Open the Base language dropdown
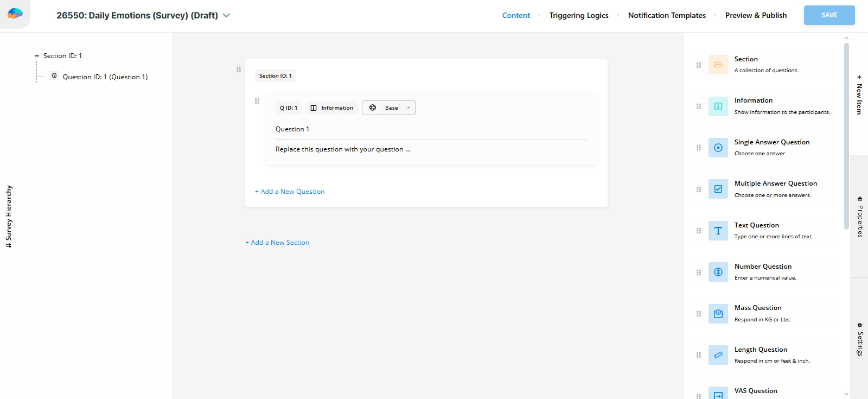868x399 pixels. pos(388,108)
